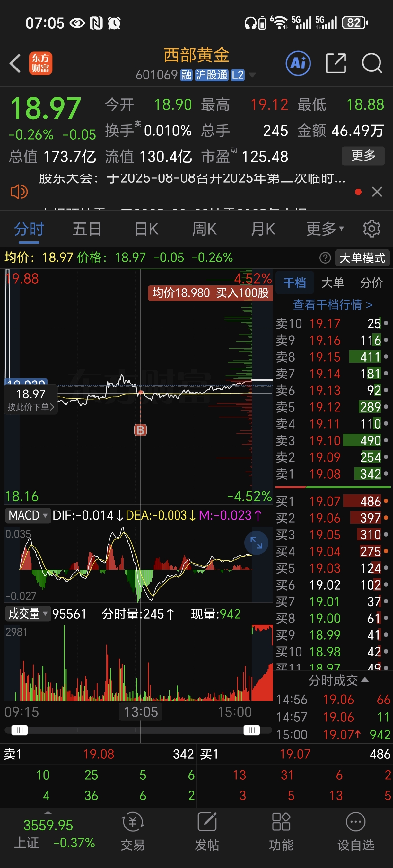The width and height of the screenshot is (393, 868).
Task: Open the 成交量 indicator dropdown
Action: [x=28, y=614]
